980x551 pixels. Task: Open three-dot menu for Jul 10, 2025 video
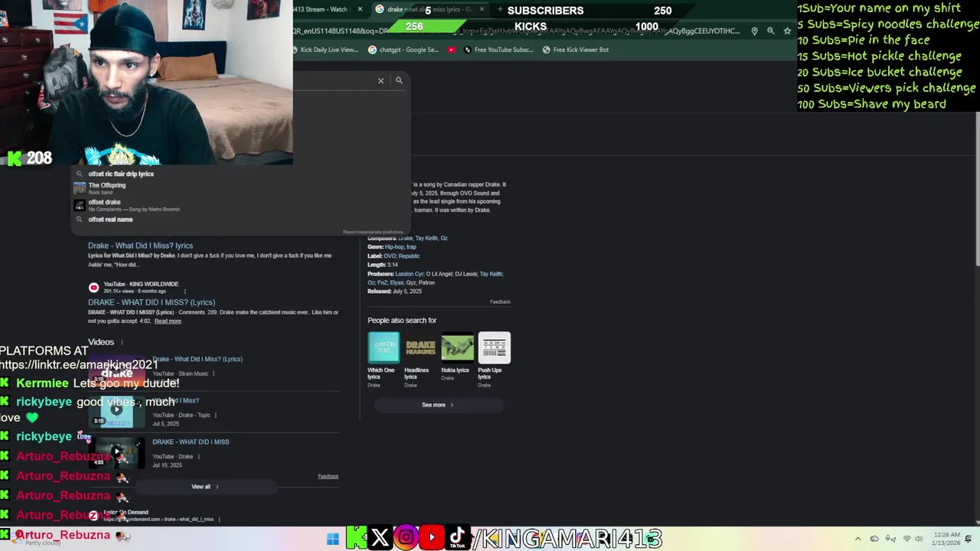[x=199, y=457]
